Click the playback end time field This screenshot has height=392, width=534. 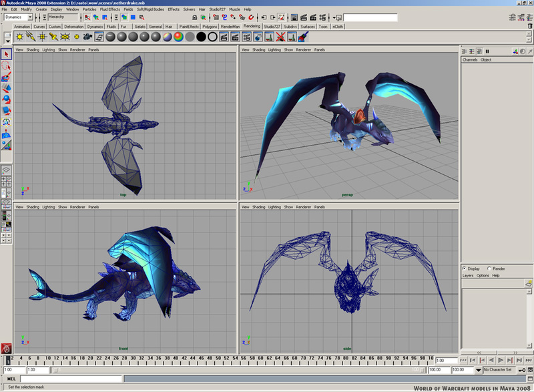pos(439,370)
